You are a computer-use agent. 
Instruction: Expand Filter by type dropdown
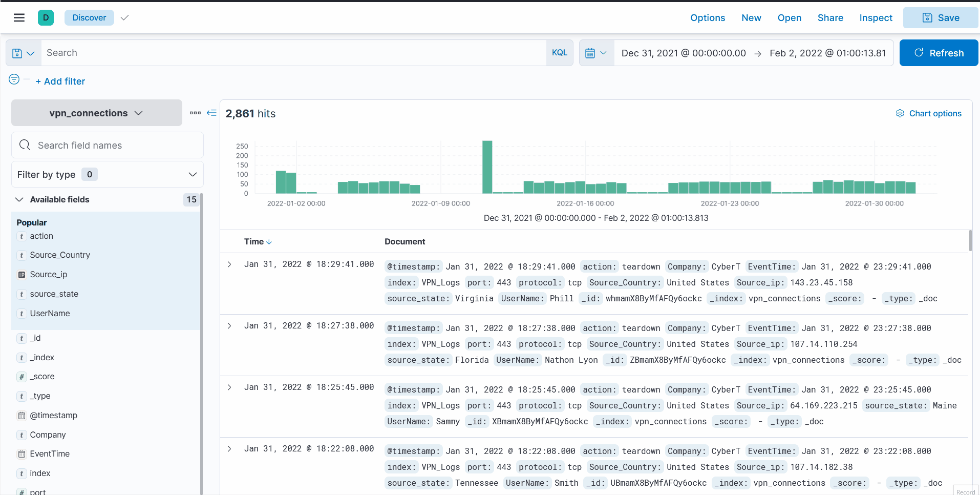coord(108,174)
